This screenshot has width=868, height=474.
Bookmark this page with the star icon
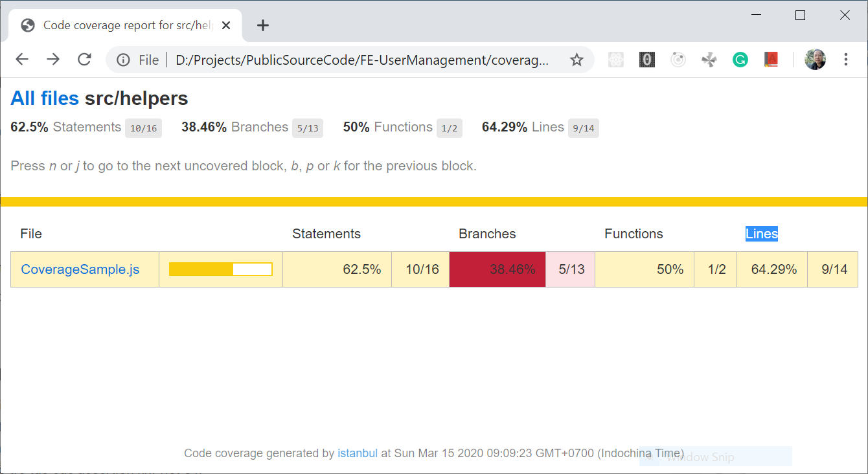pyautogui.click(x=577, y=59)
